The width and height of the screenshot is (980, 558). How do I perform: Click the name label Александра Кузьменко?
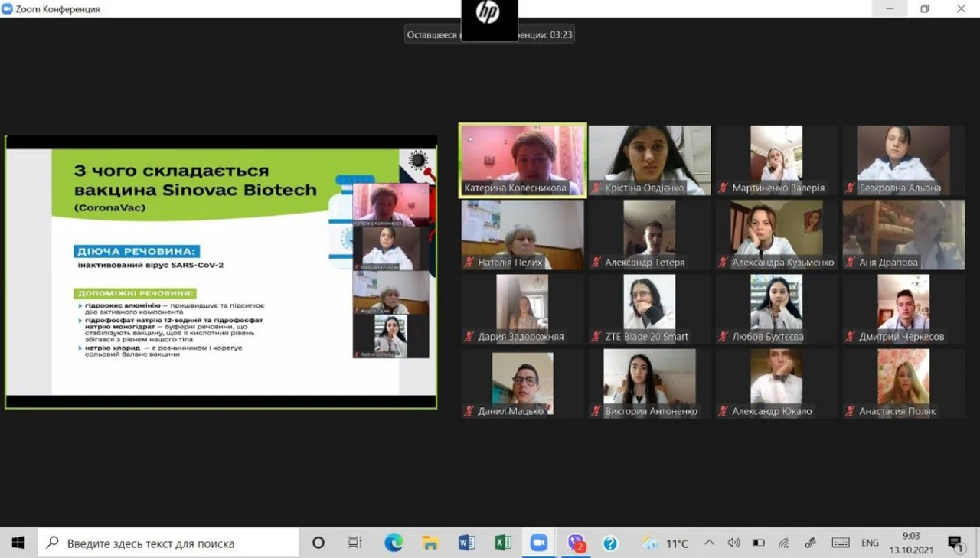pos(782,262)
